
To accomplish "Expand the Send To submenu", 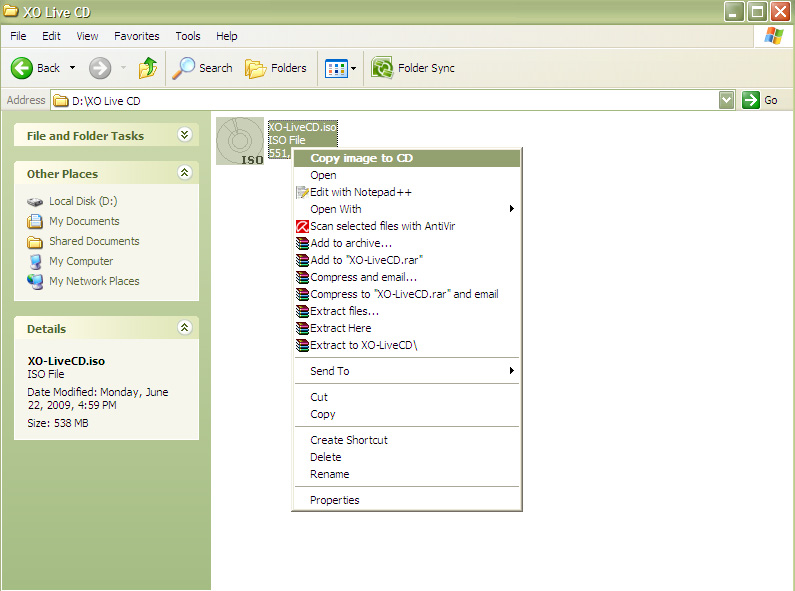I will tap(407, 371).
